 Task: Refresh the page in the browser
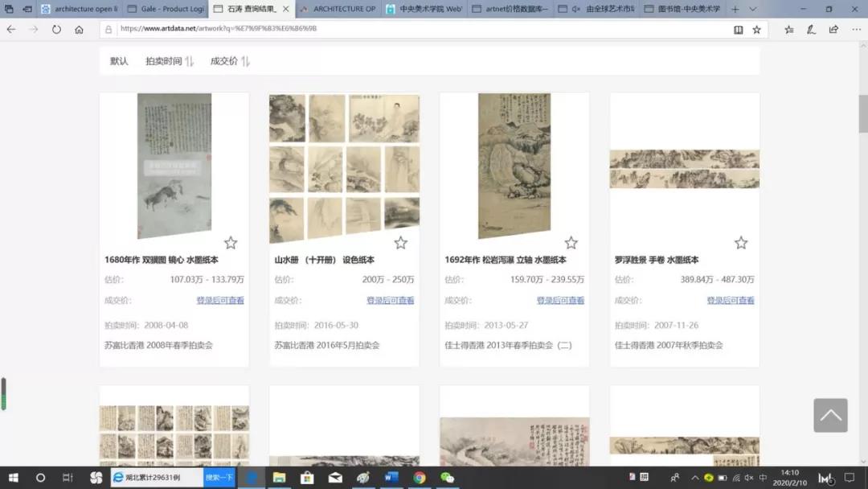[56, 30]
